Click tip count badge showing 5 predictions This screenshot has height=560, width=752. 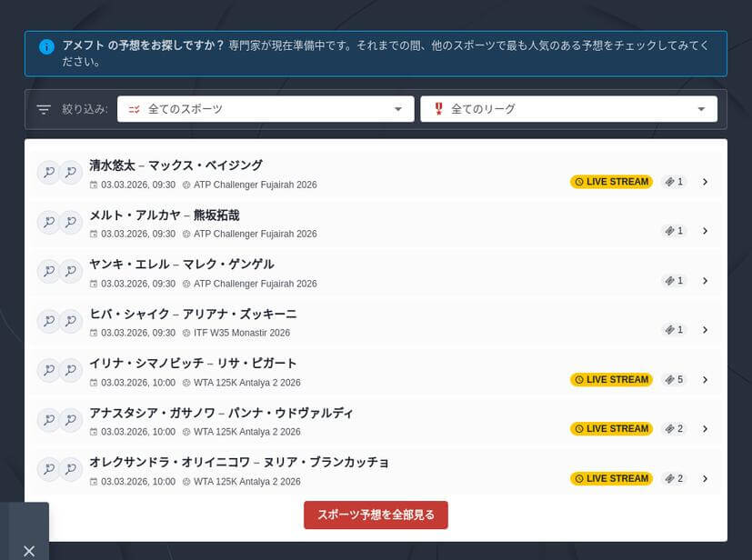tap(674, 380)
